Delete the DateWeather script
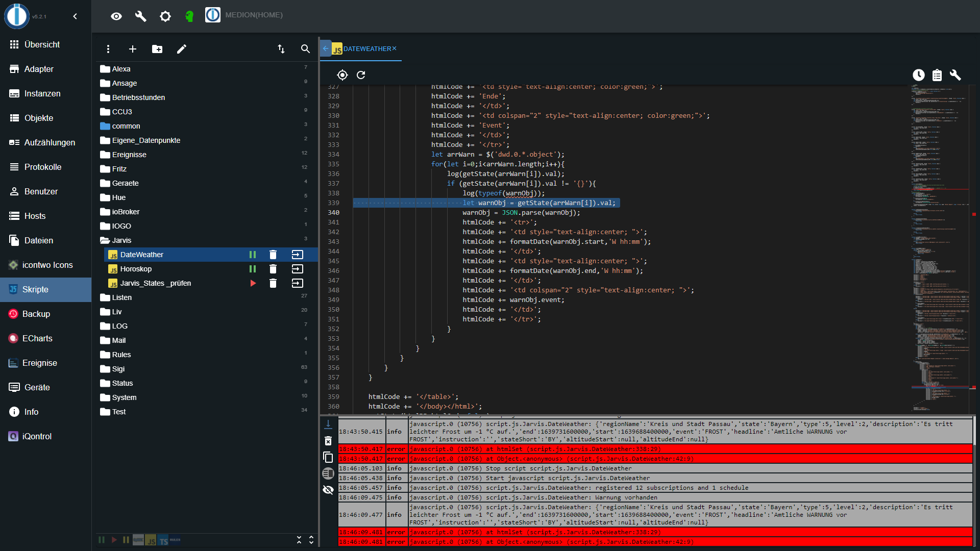 coord(273,255)
